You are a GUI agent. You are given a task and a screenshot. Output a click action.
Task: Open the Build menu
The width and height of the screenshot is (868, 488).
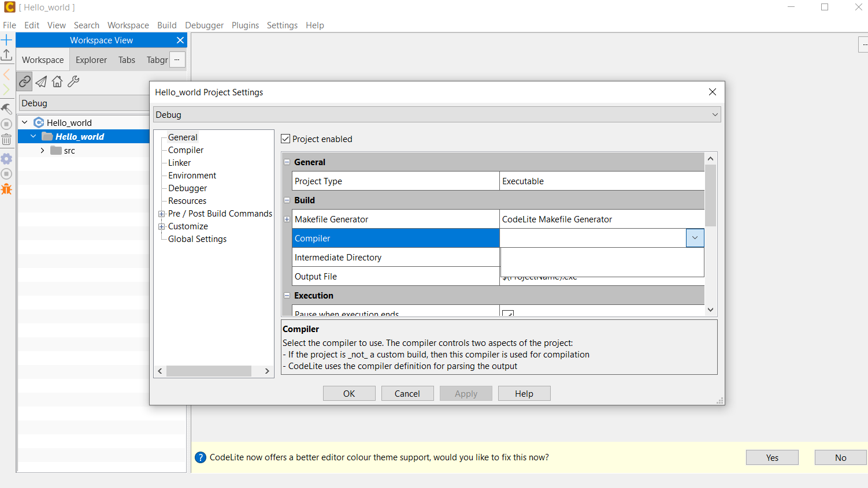167,25
